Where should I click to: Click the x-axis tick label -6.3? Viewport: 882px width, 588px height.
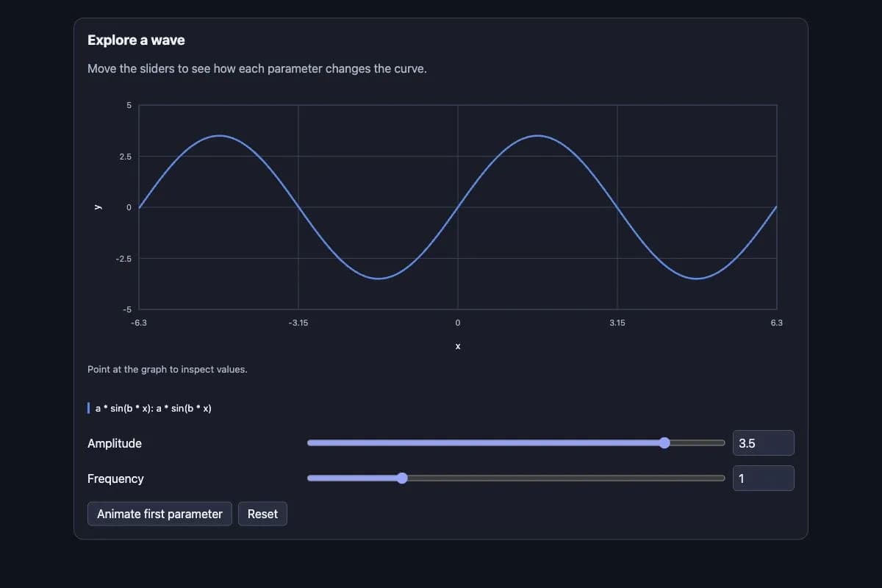[139, 323]
